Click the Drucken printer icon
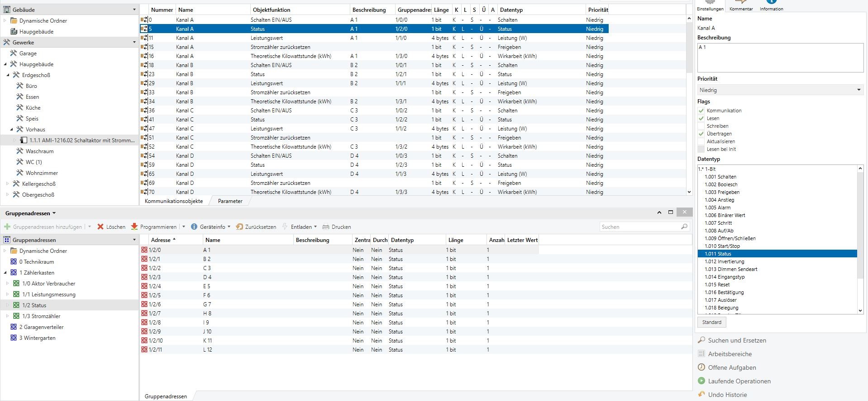Screen dimensions: 868x401 point(325,227)
